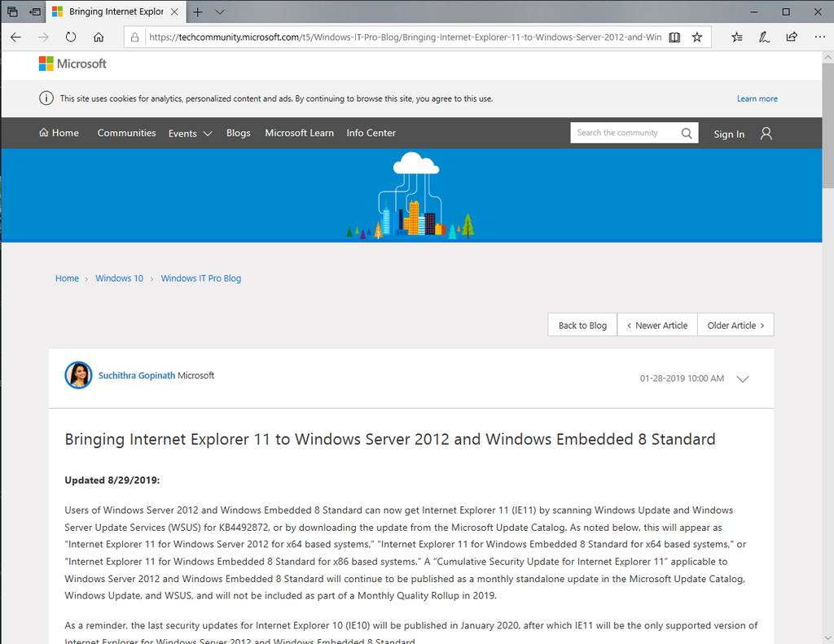The image size is (834, 644).
Task: Follow the Windows IT Pro Blog breadcrumb link
Action: pos(200,278)
